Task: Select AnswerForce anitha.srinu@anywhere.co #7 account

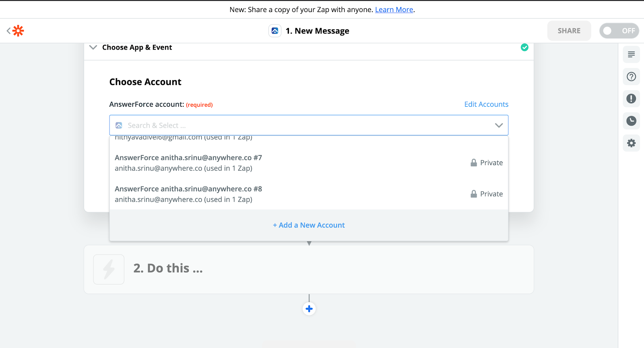Action: 309,163
